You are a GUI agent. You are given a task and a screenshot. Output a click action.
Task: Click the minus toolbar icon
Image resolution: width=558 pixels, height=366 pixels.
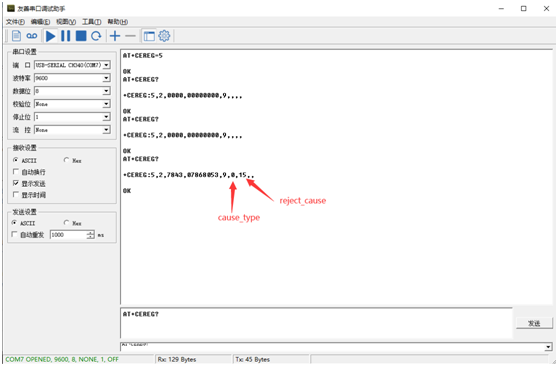[131, 36]
